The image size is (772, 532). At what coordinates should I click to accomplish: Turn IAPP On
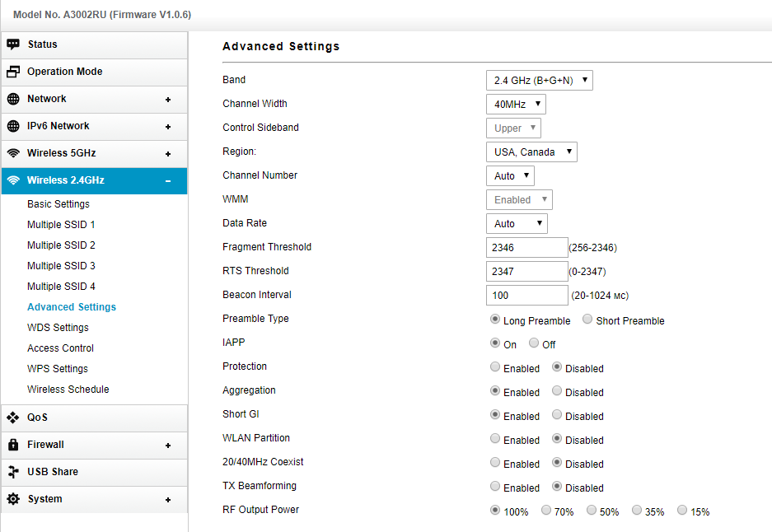495,343
